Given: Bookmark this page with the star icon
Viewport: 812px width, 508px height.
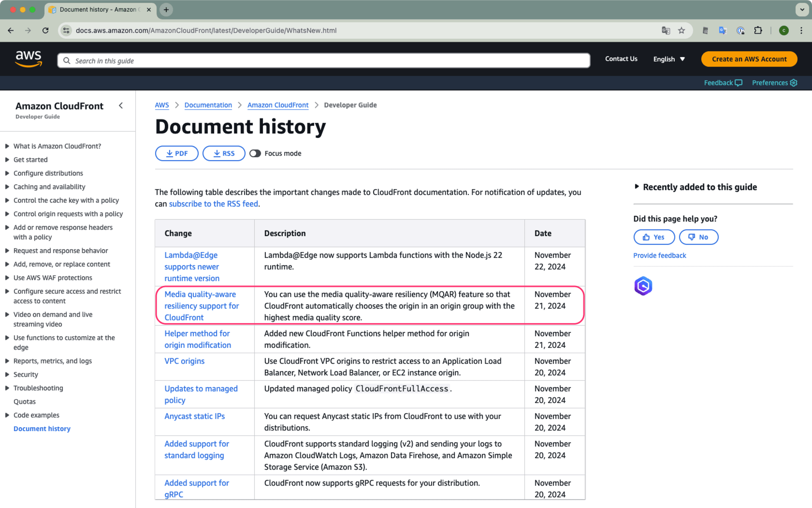Looking at the screenshot, I should pos(682,30).
